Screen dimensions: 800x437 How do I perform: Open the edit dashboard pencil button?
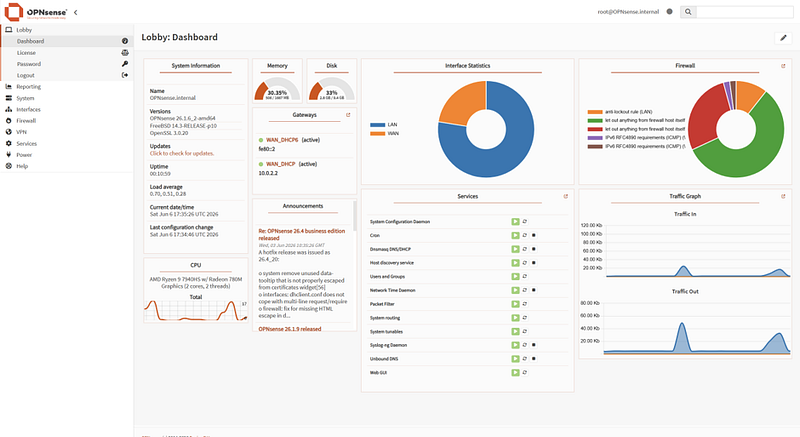point(783,38)
